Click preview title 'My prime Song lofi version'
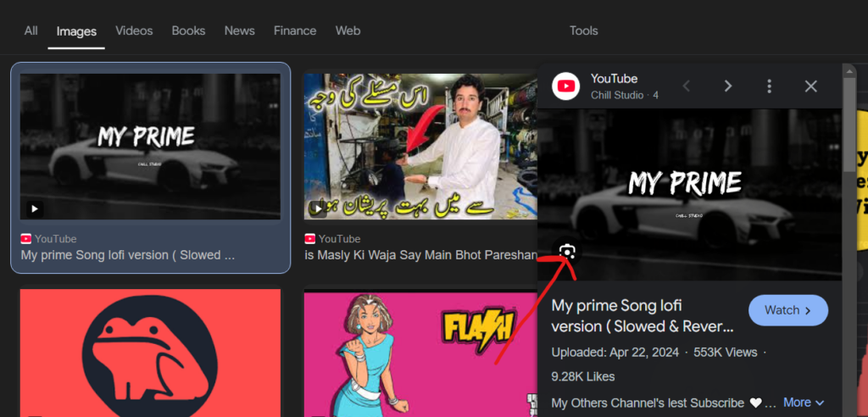This screenshot has height=417, width=868. pyautogui.click(x=643, y=315)
